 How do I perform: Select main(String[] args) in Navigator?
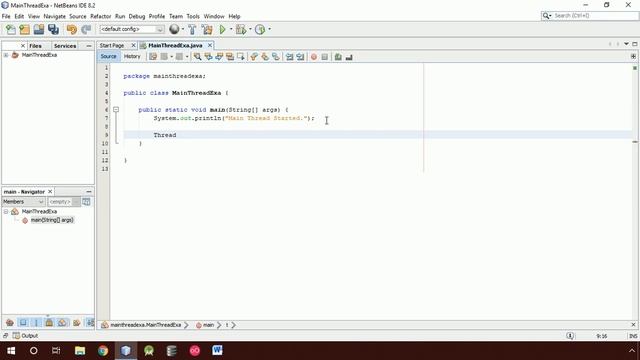coord(52,220)
